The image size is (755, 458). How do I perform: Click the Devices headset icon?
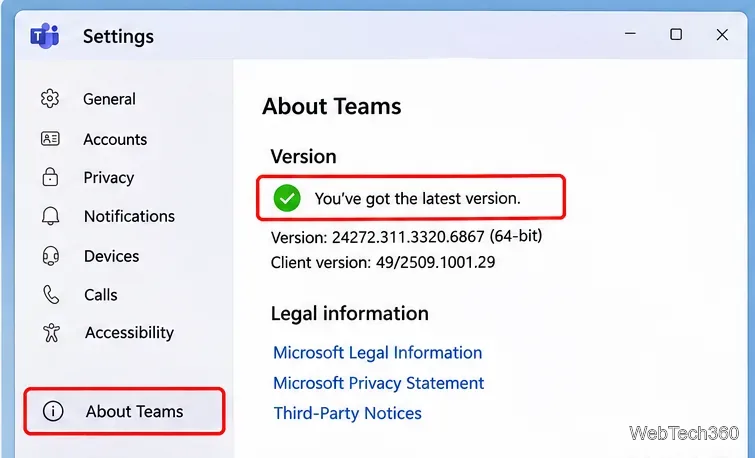click(51, 256)
